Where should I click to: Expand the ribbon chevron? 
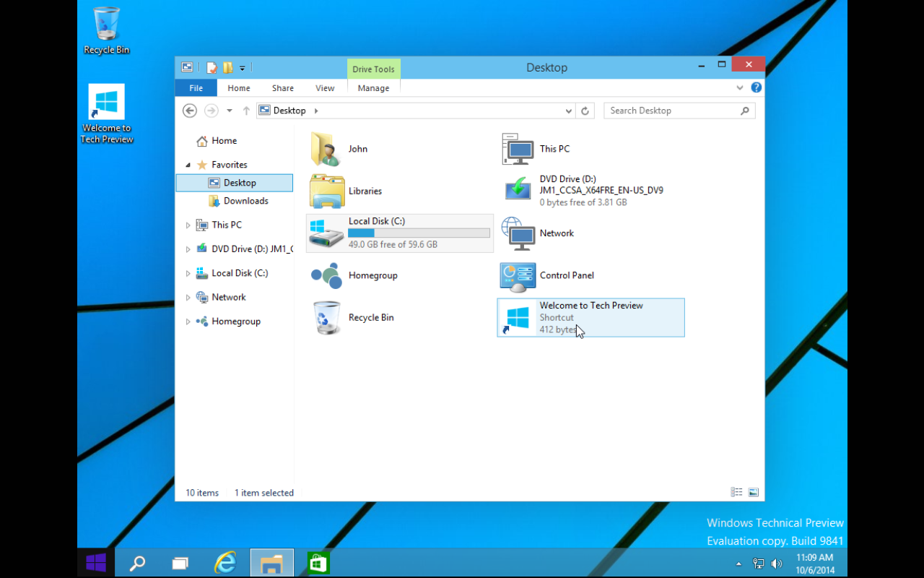[x=740, y=87]
